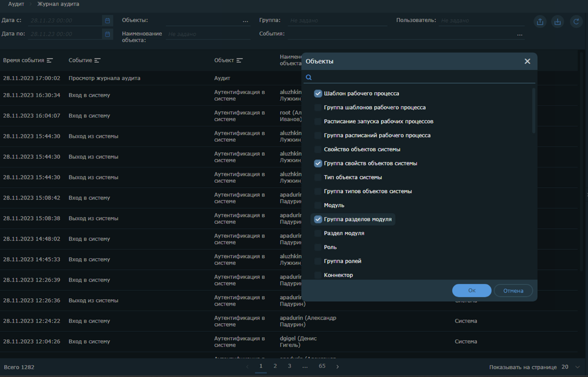Select the row at 28.11.2023 12:24:22
The height and width of the screenshot is (377, 588).
point(289,321)
